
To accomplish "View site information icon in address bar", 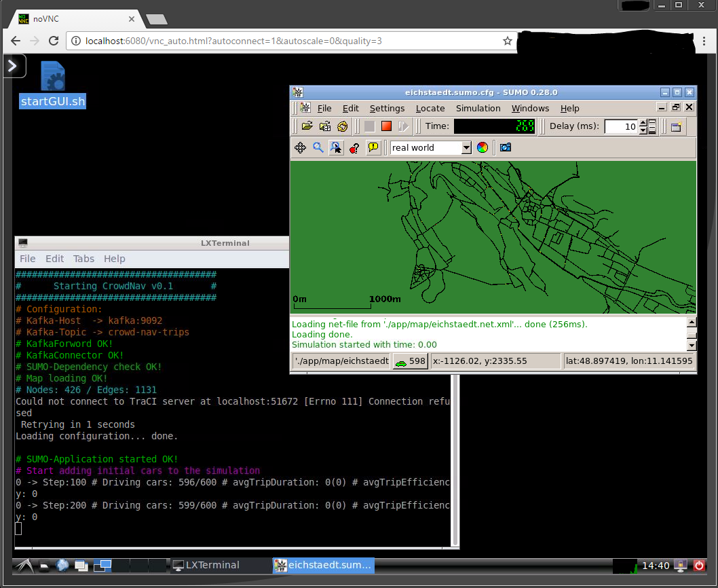I will click(75, 41).
